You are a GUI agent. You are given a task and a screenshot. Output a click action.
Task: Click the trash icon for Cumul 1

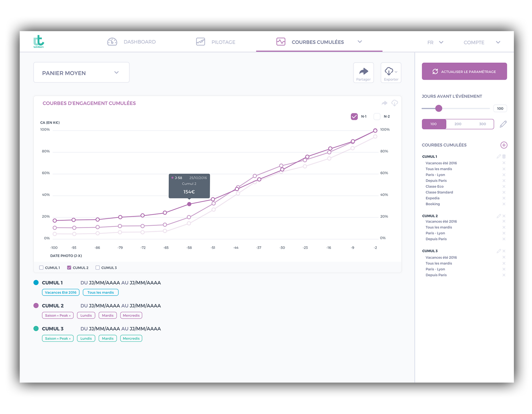point(504,157)
